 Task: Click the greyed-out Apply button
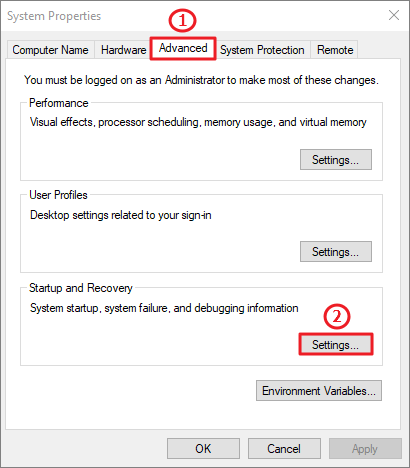click(365, 449)
